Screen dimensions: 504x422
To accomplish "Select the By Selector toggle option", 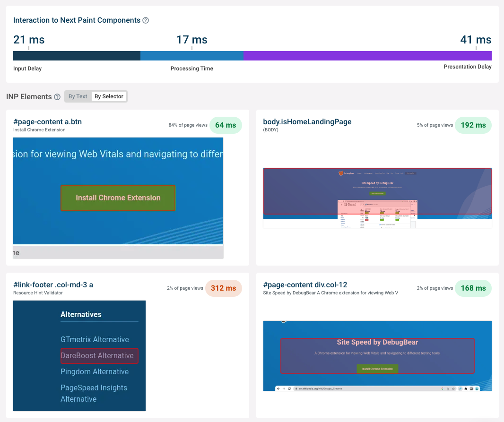I will (x=109, y=96).
